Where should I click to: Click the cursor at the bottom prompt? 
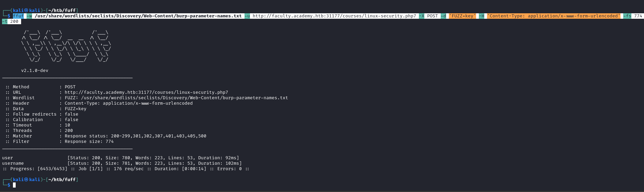click(14, 185)
